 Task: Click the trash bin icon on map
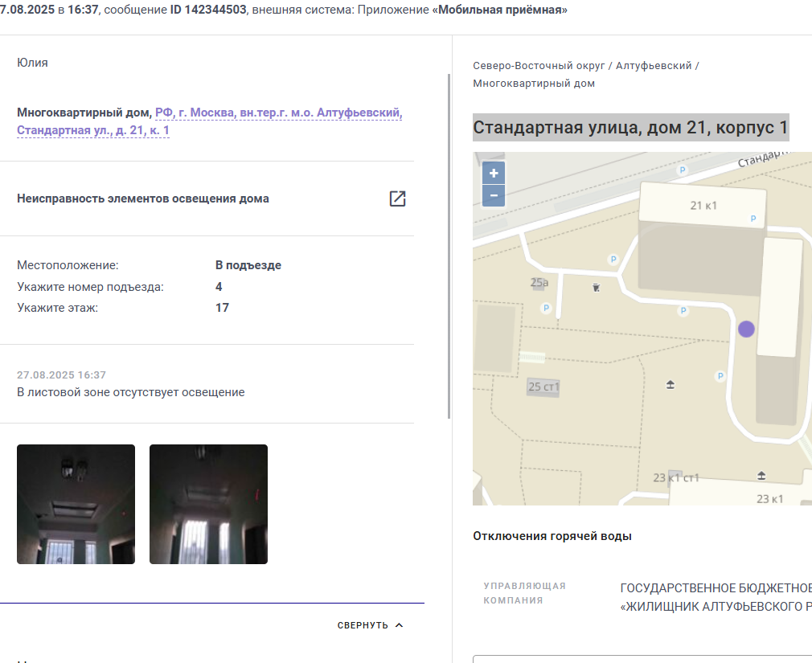(x=596, y=288)
